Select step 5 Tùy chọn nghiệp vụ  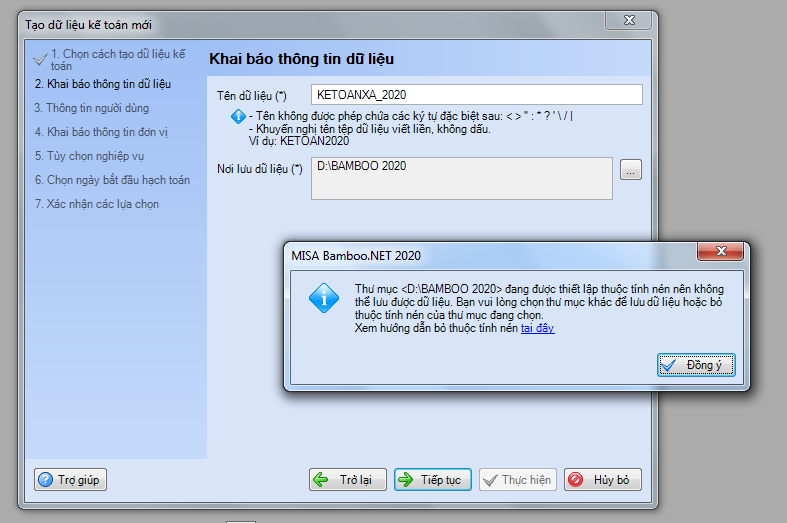(x=89, y=156)
